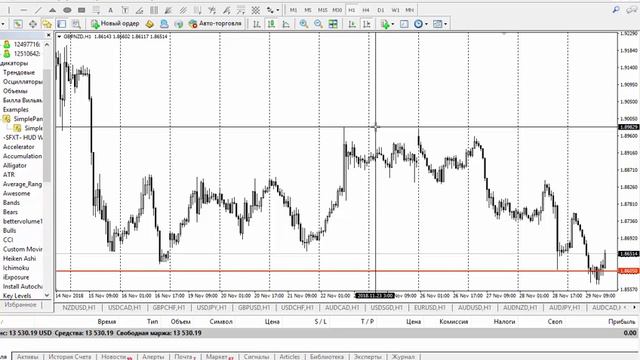Select the trendline drawing tool
Image resolution: width=640 pixels, height=360 pixels.
pos(38,10)
